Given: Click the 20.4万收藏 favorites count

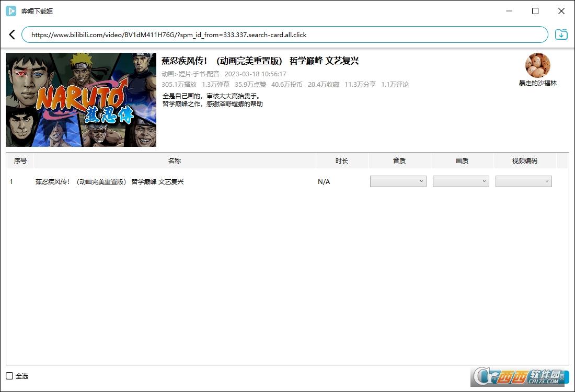Looking at the screenshot, I should [324, 84].
